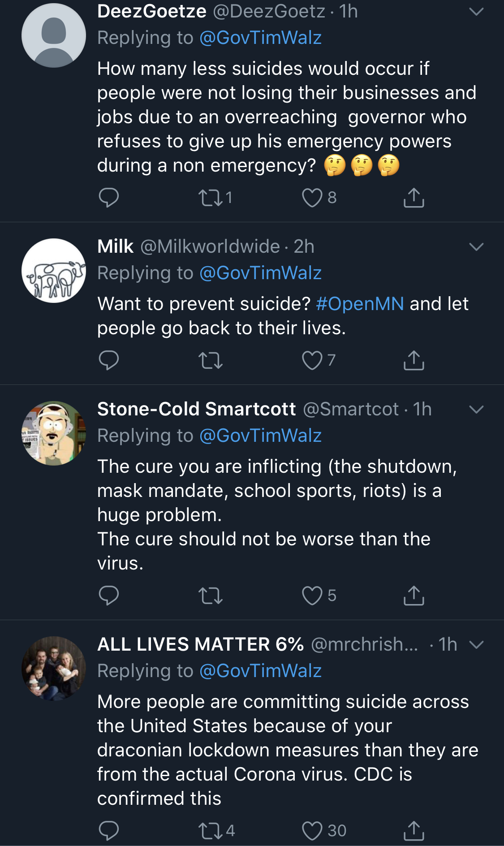Retweet Milk's tweet about preventing suicide
This screenshot has height=846, width=504.
point(211,360)
